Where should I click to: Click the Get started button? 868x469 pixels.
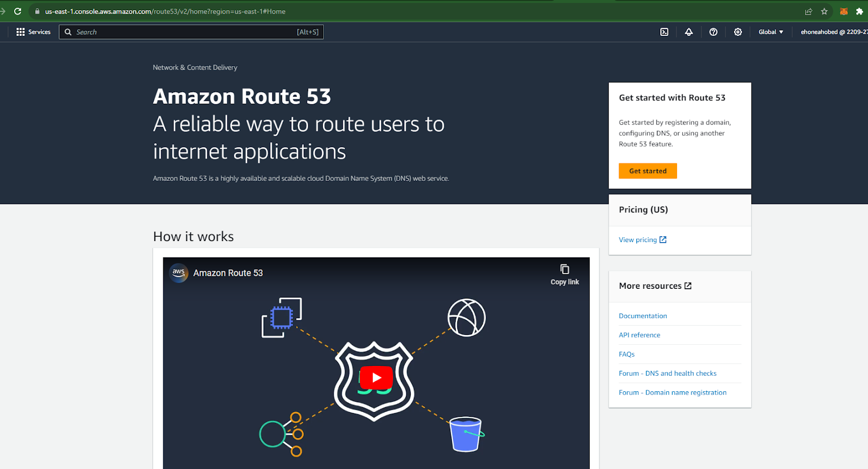648,171
